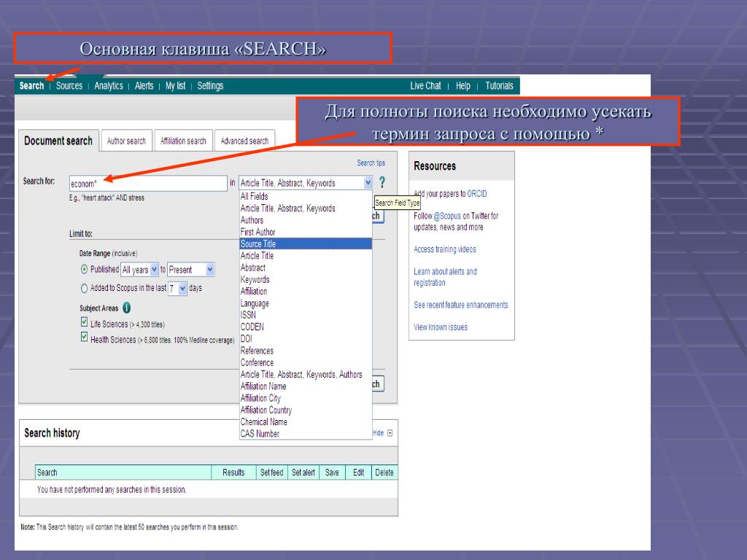The height and width of the screenshot is (560, 747).
Task: Click the Set feed column header
Action: click(x=271, y=472)
